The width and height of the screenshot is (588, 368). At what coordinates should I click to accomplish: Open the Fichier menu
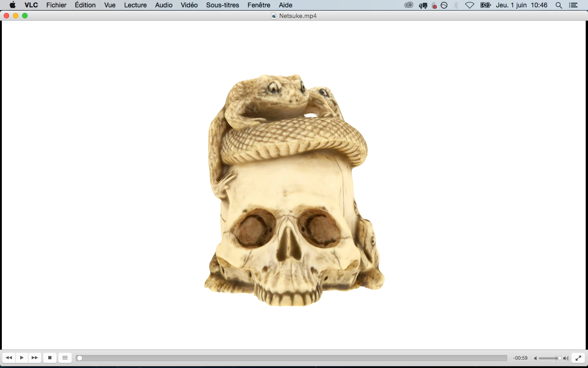[x=57, y=5]
